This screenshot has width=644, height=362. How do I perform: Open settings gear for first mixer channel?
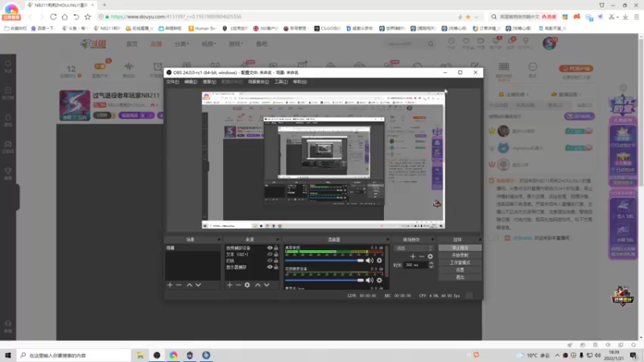[x=379, y=260]
